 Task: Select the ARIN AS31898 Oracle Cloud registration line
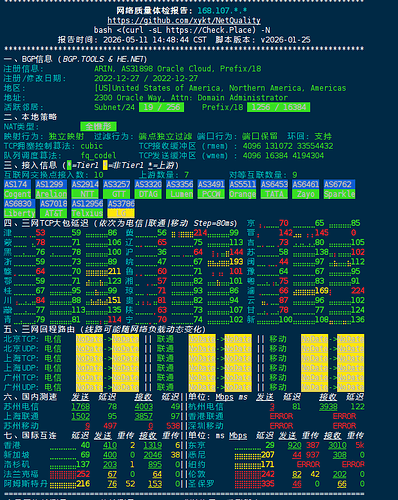tap(178, 69)
